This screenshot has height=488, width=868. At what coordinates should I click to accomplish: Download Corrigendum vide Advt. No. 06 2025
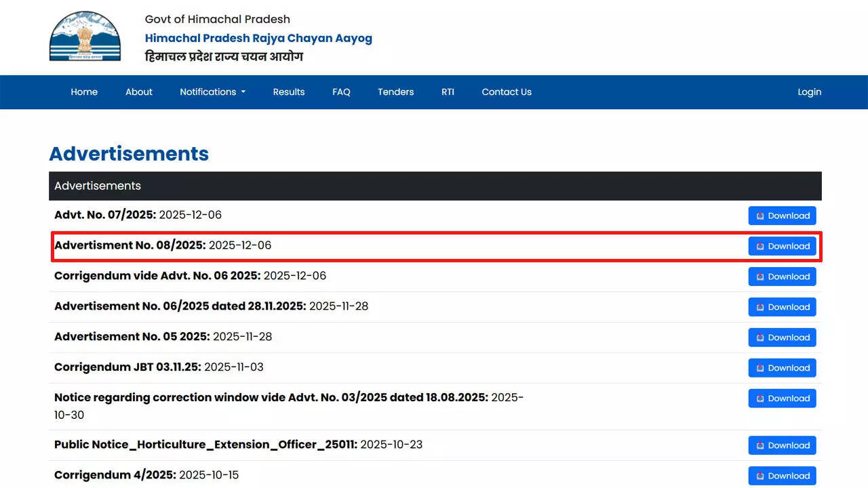(x=782, y=277)
